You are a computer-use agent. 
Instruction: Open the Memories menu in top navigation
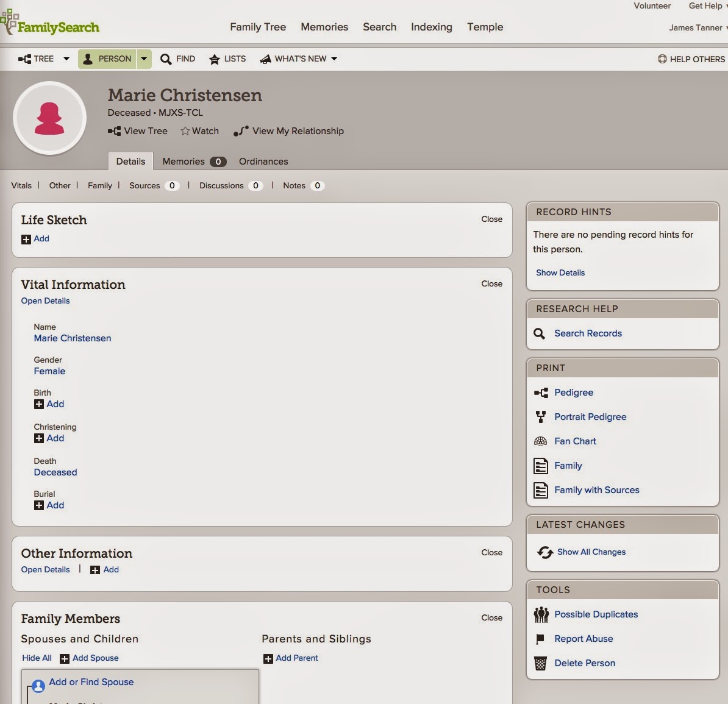tap(324, 27)
